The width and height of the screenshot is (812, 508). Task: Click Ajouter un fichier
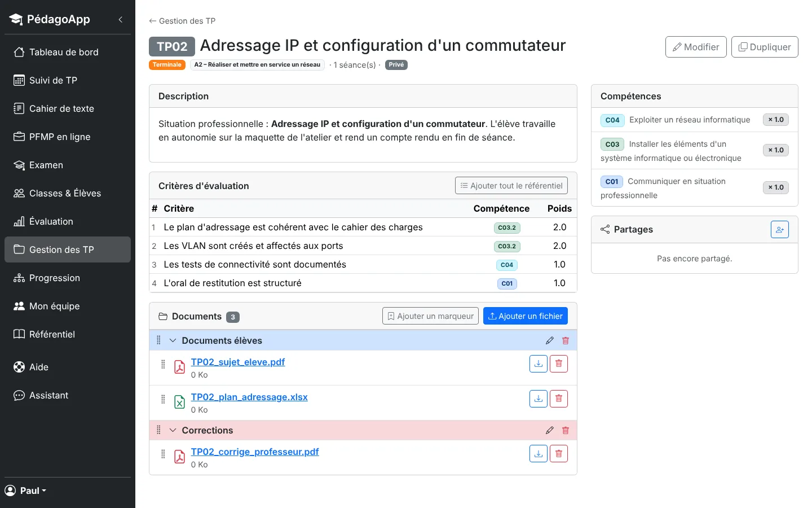(x=526, y=316)
